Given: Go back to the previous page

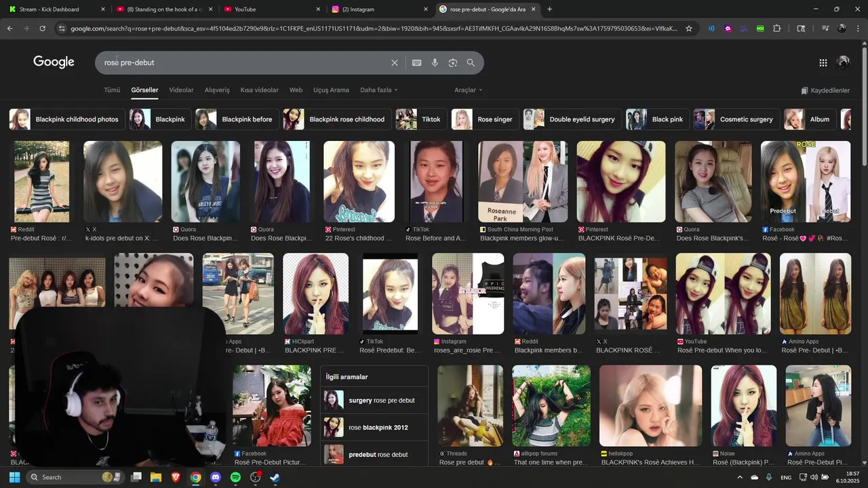Looking at the screenshot, I should 9,28.
